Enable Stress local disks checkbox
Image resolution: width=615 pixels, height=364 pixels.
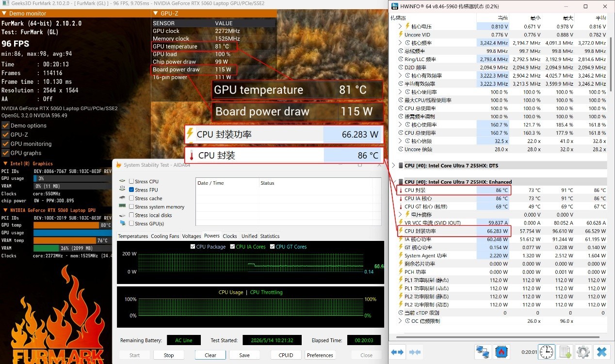[131, 215]
